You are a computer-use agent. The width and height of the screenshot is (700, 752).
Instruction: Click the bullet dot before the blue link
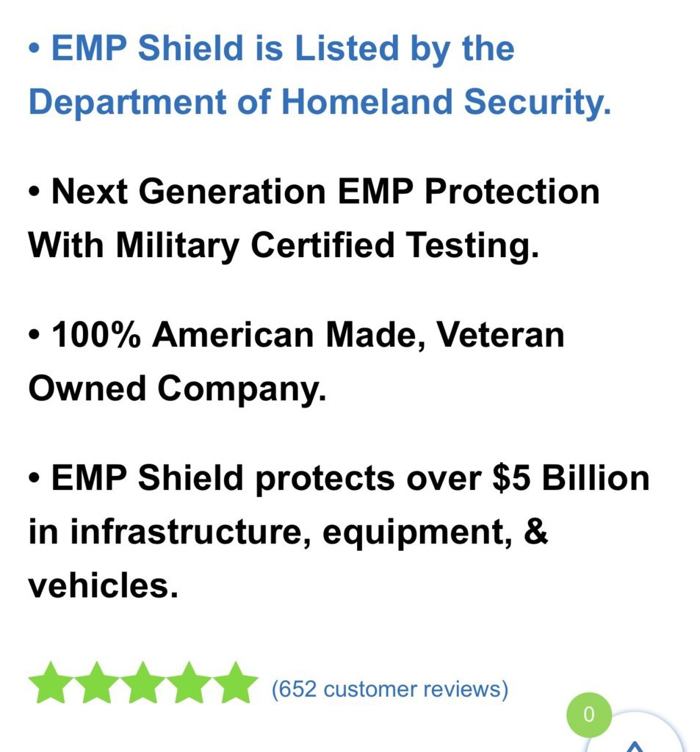click(x=34, y=48)
